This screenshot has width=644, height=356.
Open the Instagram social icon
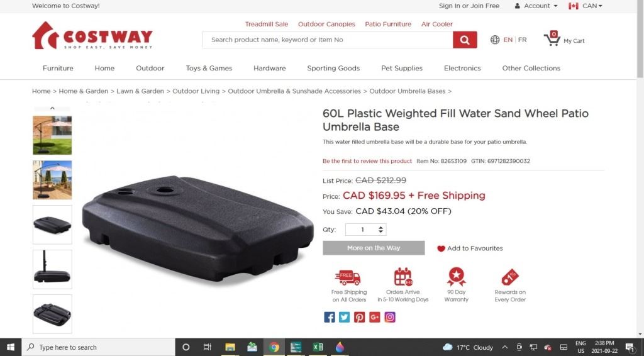point(390,317)
